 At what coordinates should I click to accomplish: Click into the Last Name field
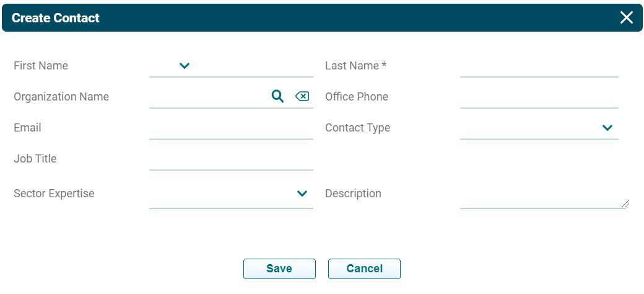(539, 66)
